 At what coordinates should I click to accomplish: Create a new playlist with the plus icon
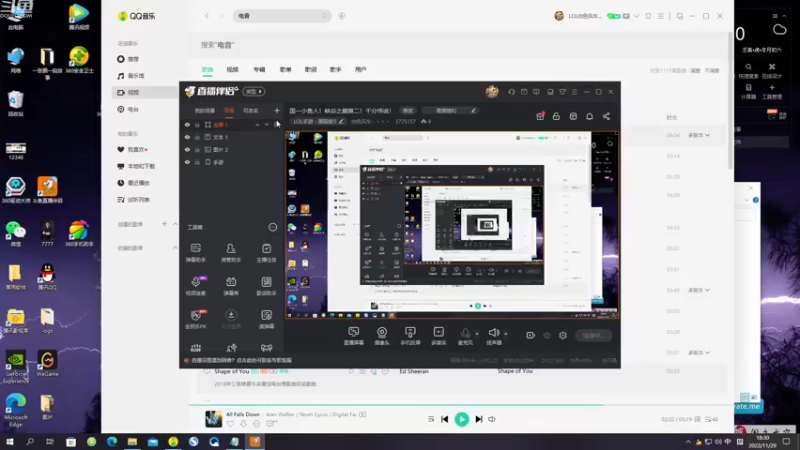click(x=164, y=224)
